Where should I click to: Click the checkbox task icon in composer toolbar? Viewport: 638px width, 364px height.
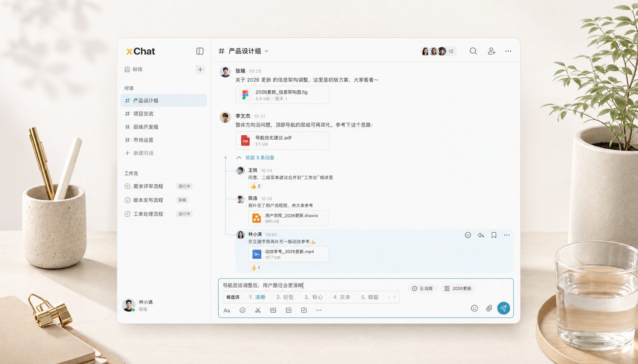[x=304, y=310]
